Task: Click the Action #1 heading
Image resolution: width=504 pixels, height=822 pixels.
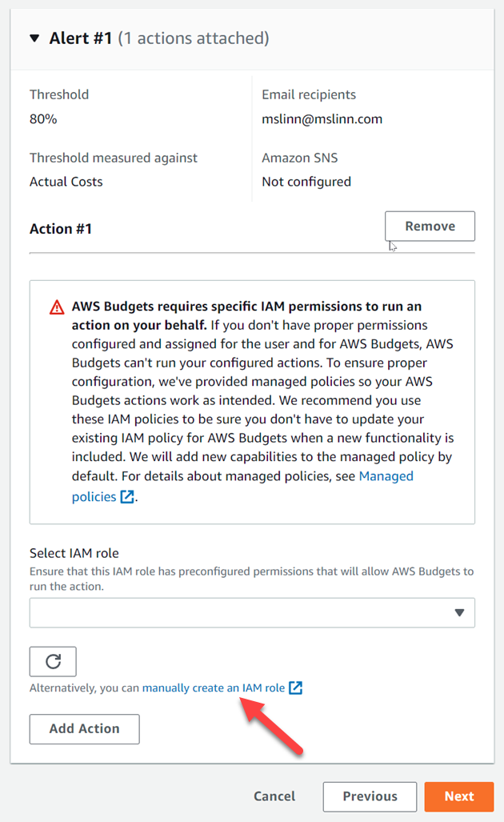Action: [61, 229]
